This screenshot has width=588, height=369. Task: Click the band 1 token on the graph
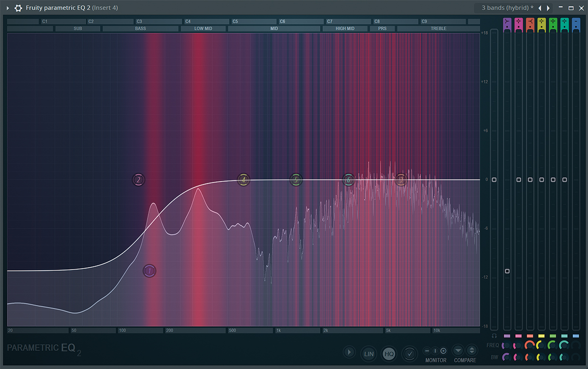(x=149, y=271)
